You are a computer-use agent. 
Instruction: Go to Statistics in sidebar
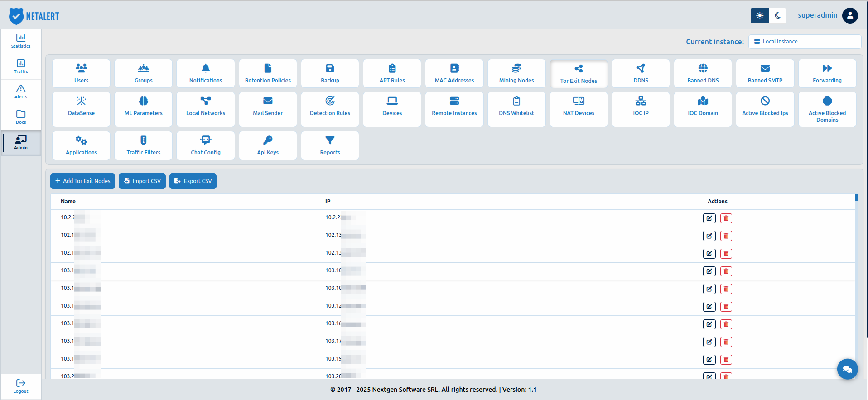[21, 41]
